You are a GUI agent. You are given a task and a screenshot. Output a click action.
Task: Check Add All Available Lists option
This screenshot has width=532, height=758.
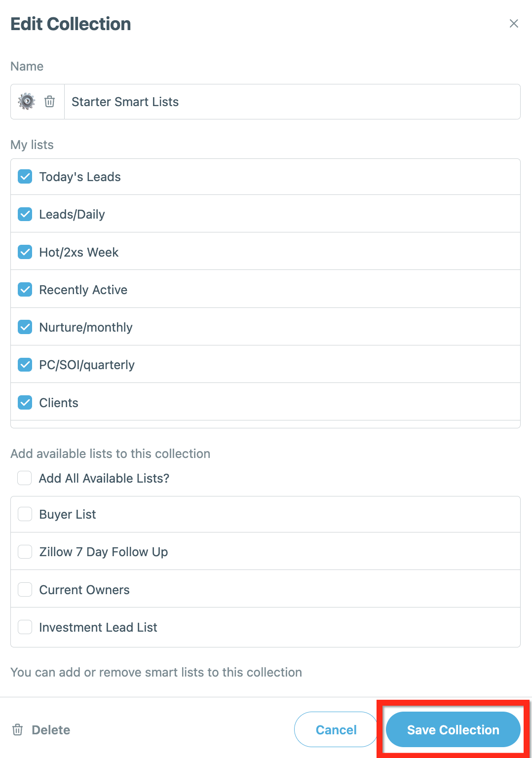(x=25, y=478)
